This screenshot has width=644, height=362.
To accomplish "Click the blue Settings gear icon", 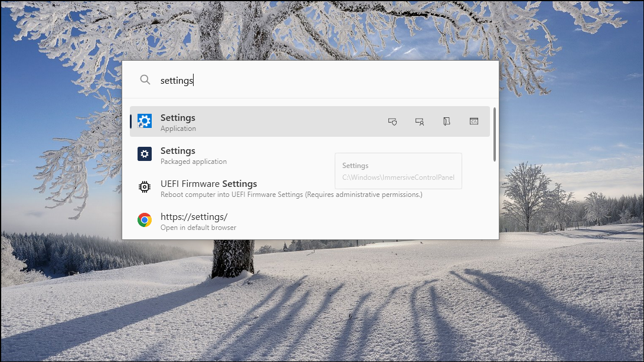I will pyautogui.click(x=145, y=120).
